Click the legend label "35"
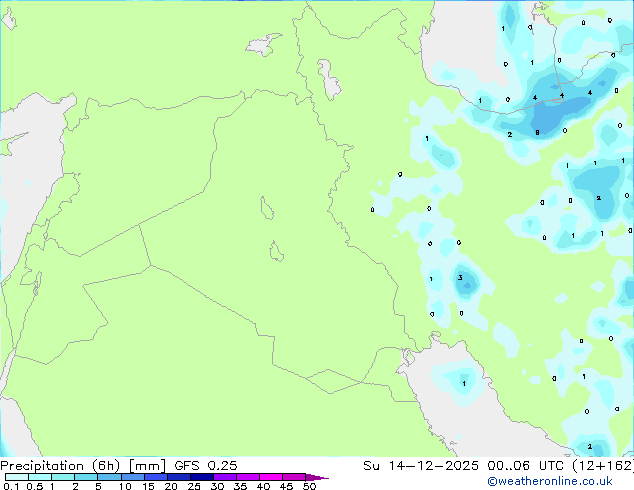 click(x=240, y=486)
